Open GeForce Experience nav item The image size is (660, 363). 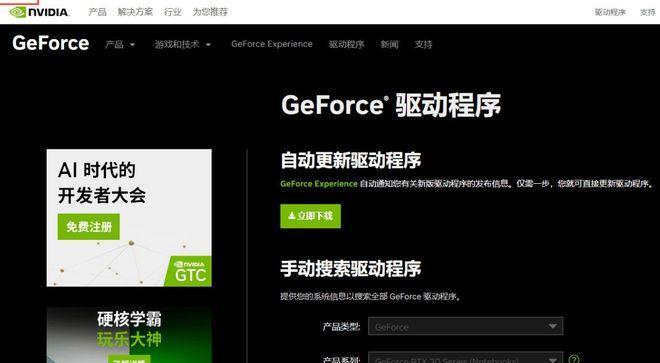tap(272, 44)
